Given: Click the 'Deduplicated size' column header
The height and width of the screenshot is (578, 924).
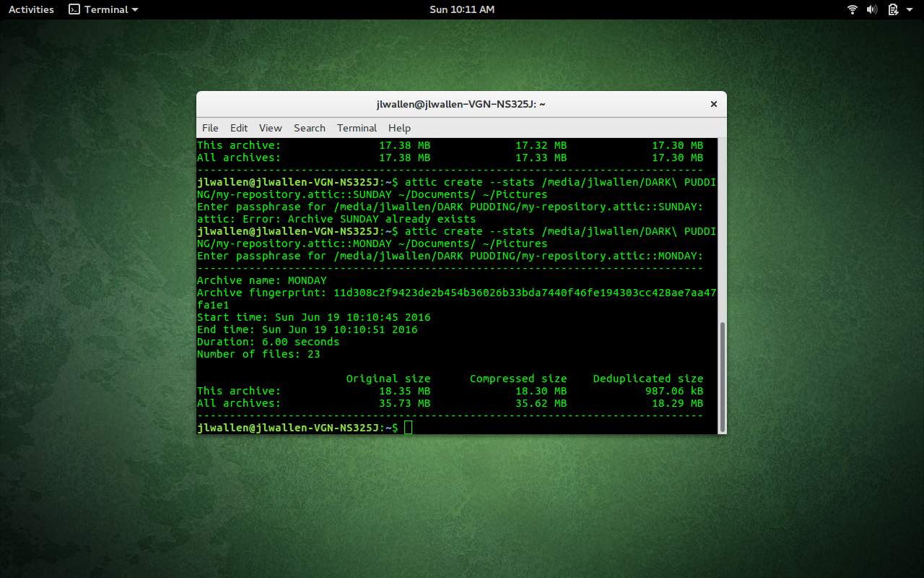Looking at the screenshot, I should 648,379.
